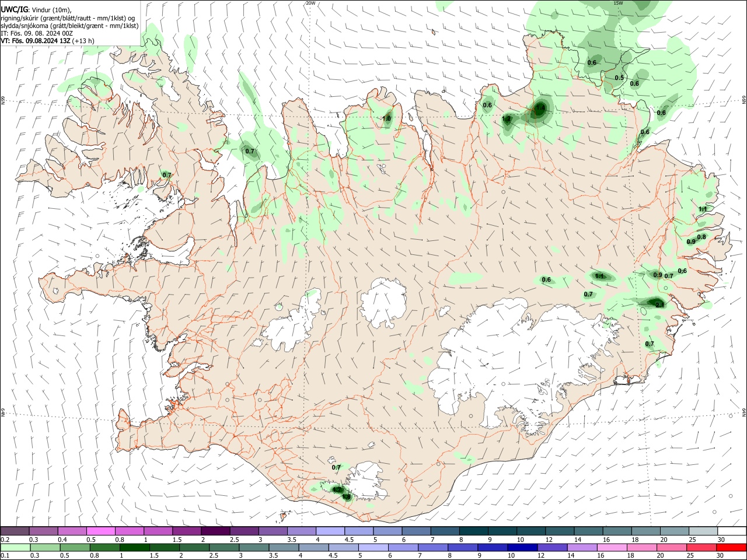Viewport: 747px width, 560px height.
Task: Click the '(+13 h)' forecast offset
Action: [x=83, y=41]
